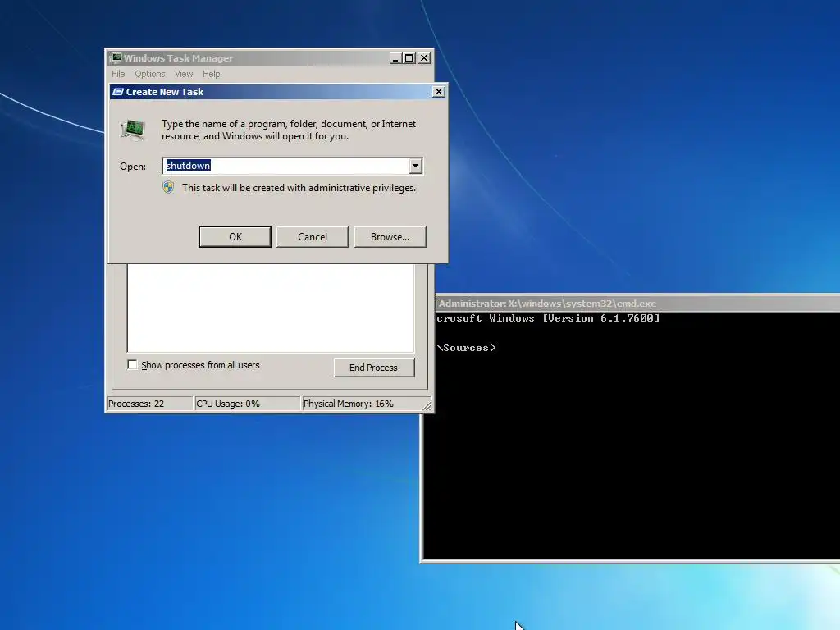Click the Run program icon in dialog
This screenshot has height=630, width=840.
coord(133,129)
